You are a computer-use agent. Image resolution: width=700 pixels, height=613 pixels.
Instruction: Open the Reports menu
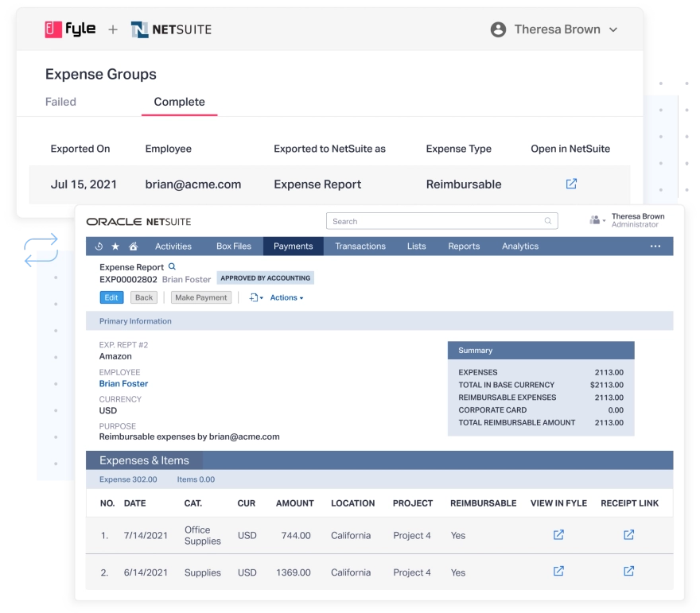[x=464, y=246]
